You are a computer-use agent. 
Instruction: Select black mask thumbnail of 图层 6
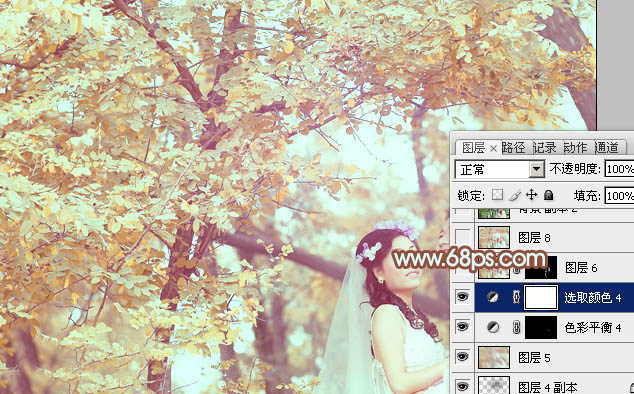tap(541, 267)
